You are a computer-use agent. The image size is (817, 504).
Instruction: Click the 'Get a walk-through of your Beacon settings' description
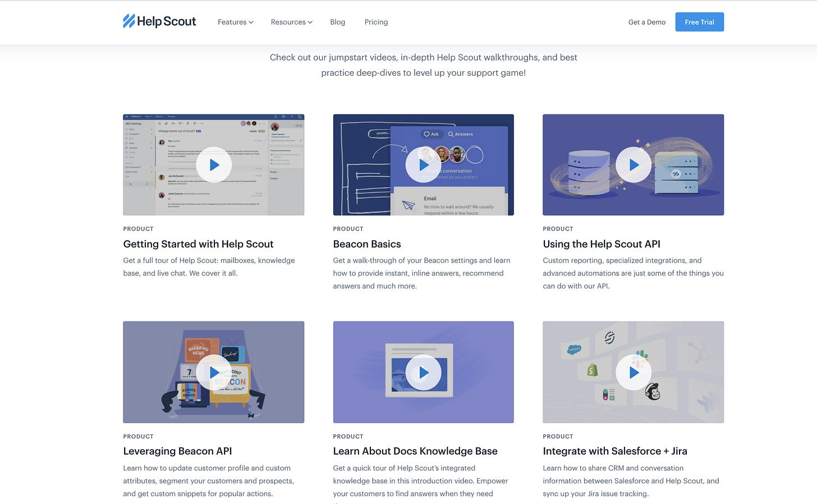click(x=421, y=273)
